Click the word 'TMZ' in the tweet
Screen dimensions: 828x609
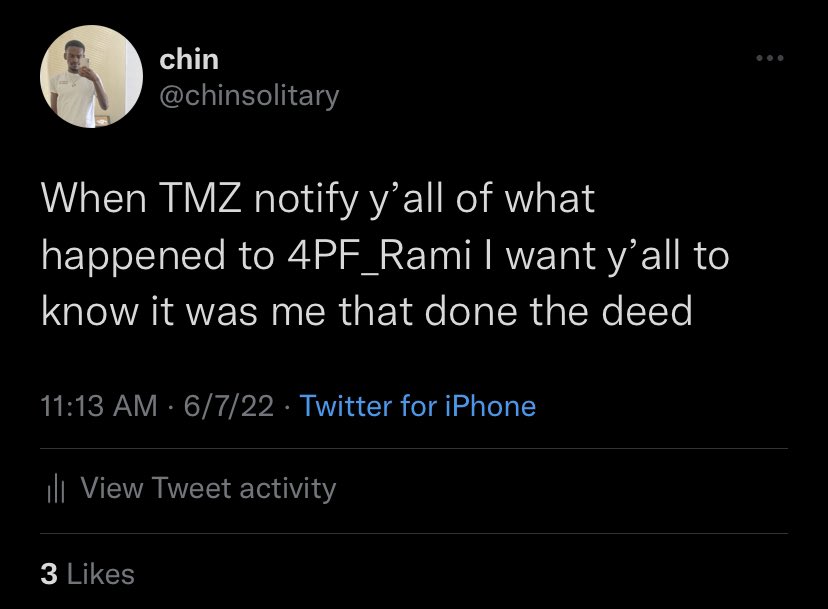(200, 199)
